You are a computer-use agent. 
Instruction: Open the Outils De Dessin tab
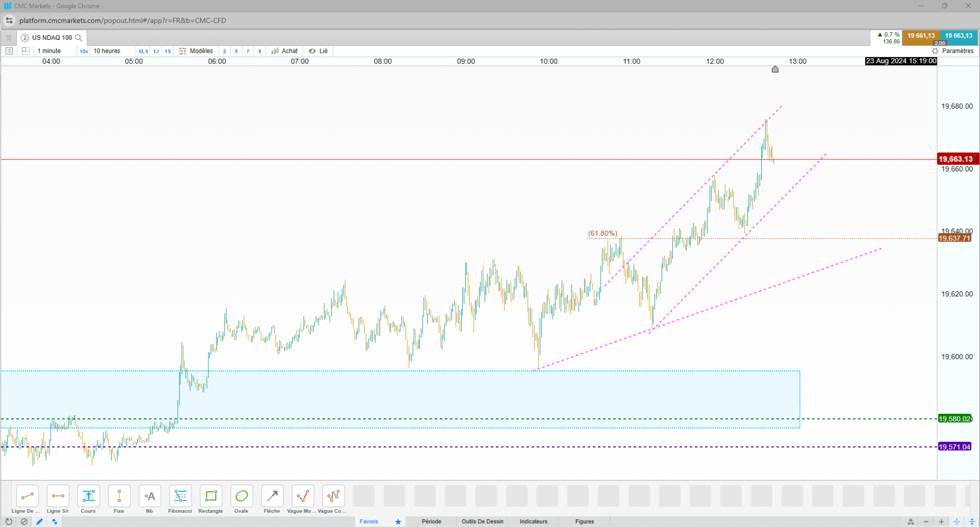[x=482, y=522]
